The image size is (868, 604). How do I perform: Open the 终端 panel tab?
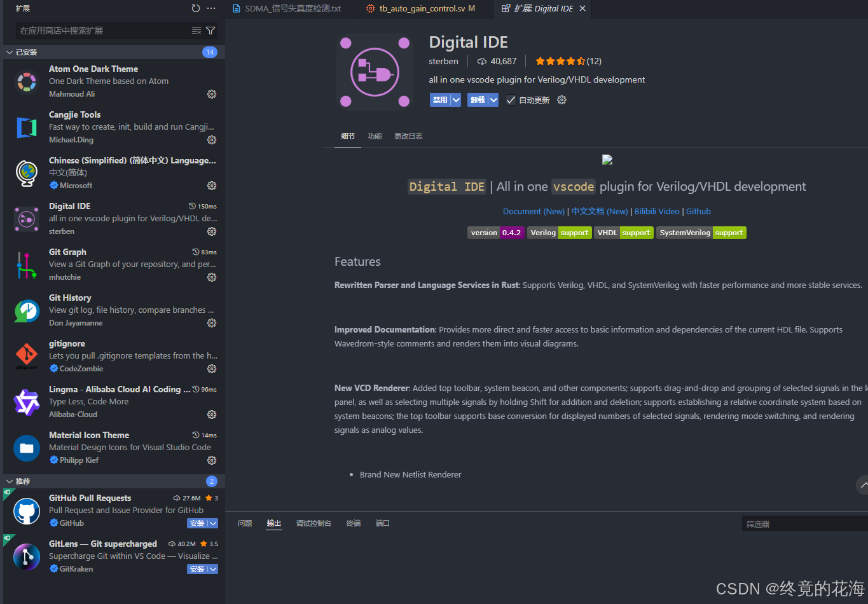(x=354, y=523)
